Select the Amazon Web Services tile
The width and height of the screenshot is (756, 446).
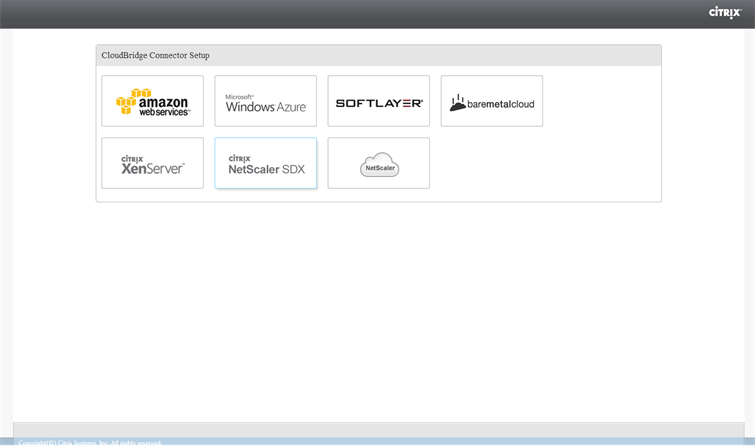click(152, 101)
